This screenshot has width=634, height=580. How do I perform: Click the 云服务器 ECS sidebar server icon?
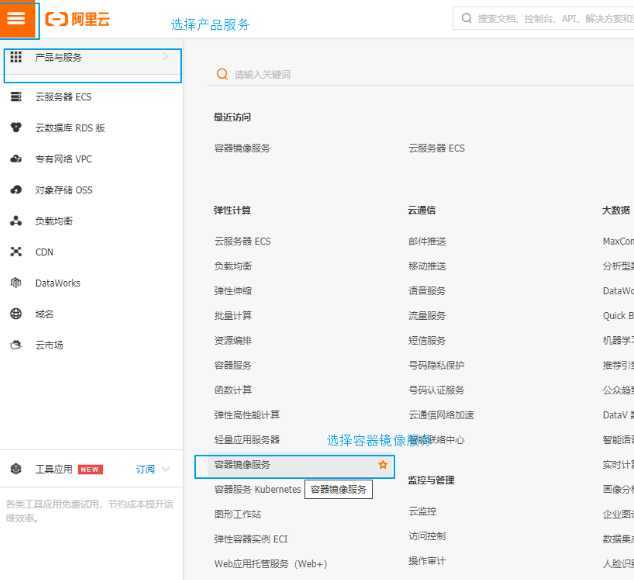coord(16,97)
